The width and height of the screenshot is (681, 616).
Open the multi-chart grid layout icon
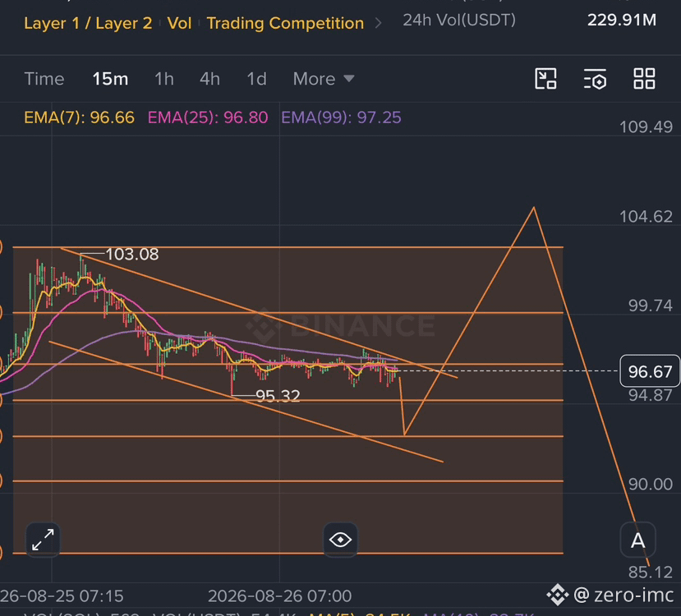(644, 79)
